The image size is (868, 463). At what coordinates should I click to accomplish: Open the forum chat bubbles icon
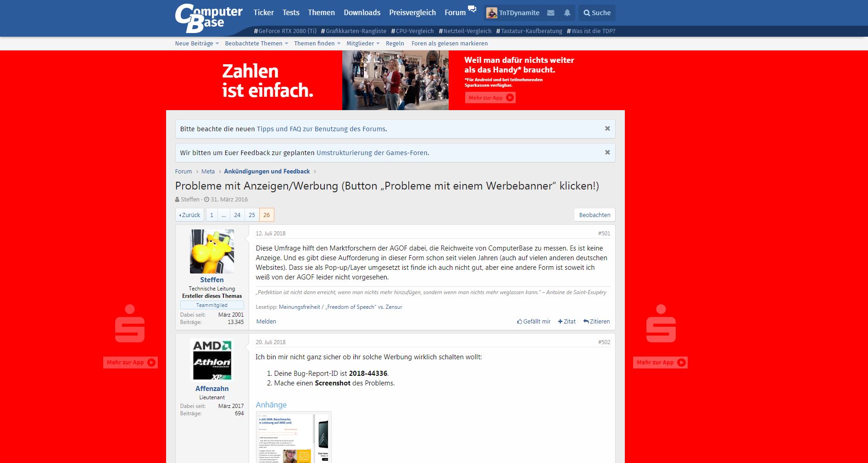coord(472,9)
